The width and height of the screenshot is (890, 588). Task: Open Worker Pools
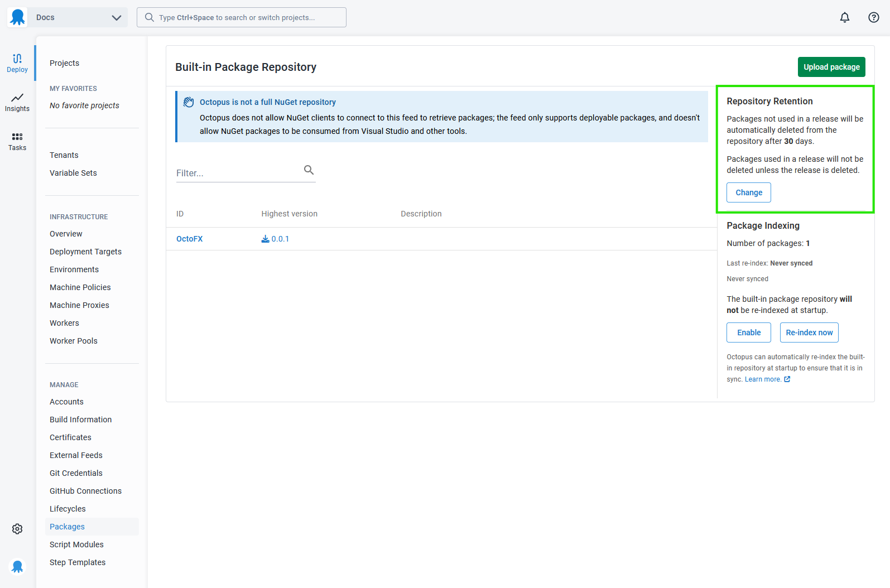point(74,341)
